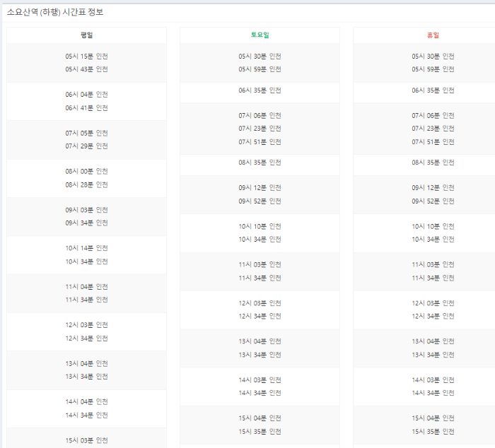This screenshot has height=448, width=495.
Task: Pick 07시 23분 인천 holiday entry
Action: (x=433, y=129)
